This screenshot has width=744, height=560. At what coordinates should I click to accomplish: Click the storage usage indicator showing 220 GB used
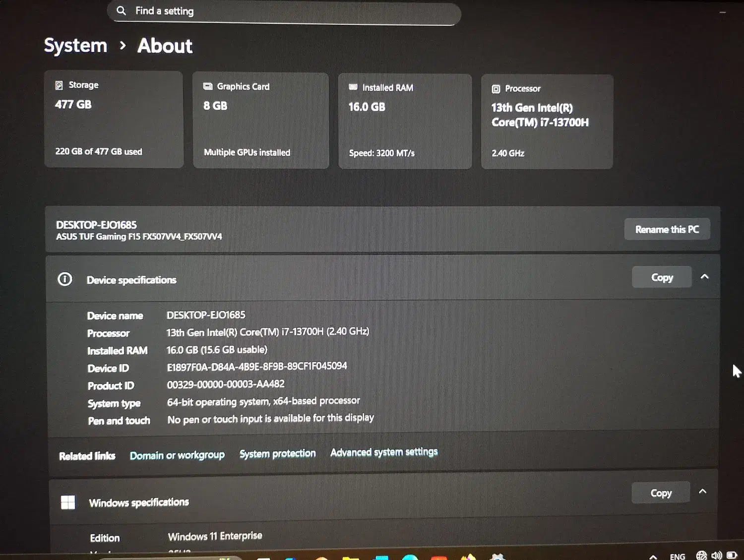tap(99, 151)
